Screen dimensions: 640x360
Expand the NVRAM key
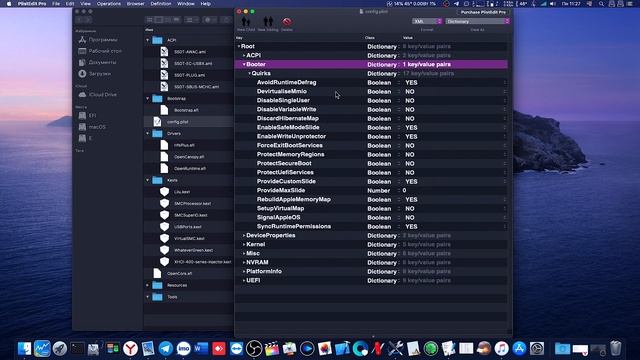(244, 262)
